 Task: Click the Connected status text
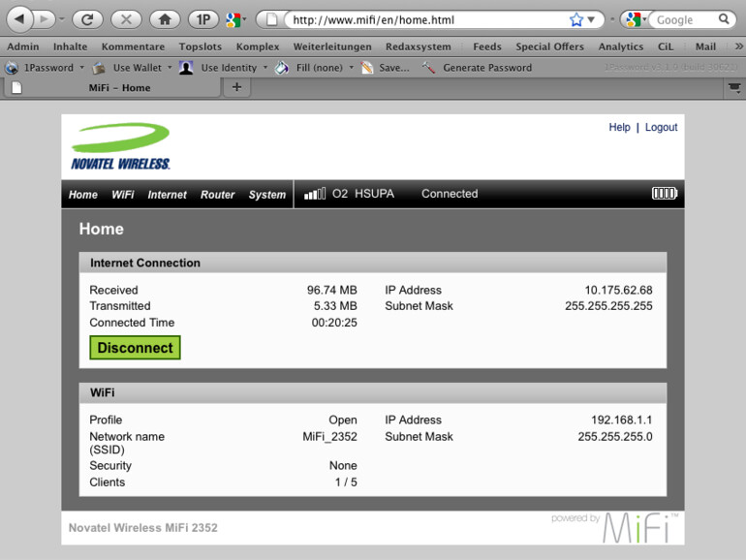[450, 194]
